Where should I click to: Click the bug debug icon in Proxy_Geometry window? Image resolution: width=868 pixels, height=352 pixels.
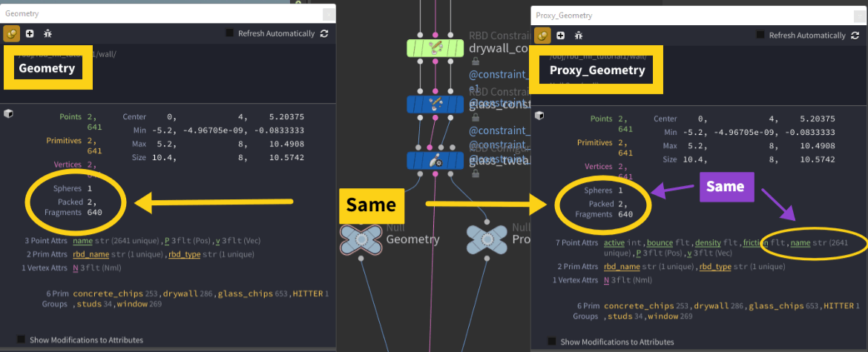pos(578,35)
